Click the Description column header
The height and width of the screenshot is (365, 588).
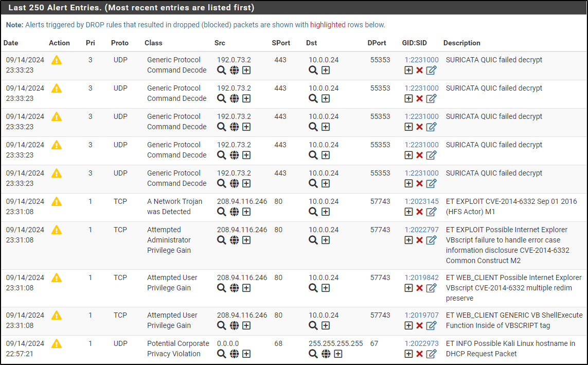[461, 43]
